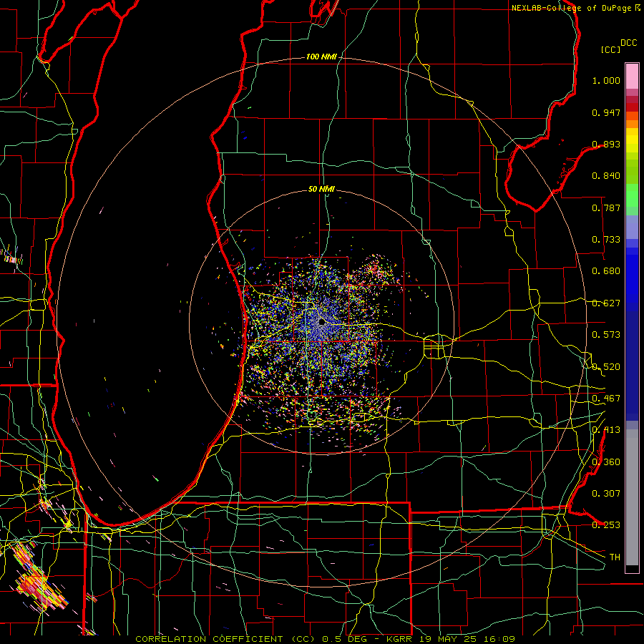Click the 0.787 scale value
Viewport: 644px width, 644px height.
(x=606, y=208)
